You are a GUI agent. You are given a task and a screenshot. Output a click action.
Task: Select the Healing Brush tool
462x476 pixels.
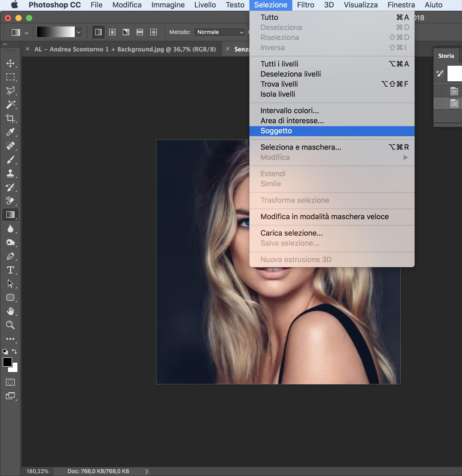pos(10,146)
